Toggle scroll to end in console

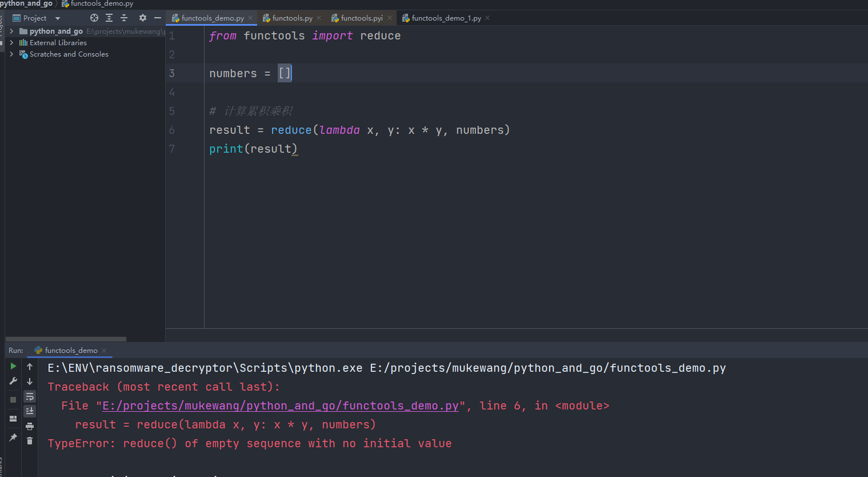(30, 411)
